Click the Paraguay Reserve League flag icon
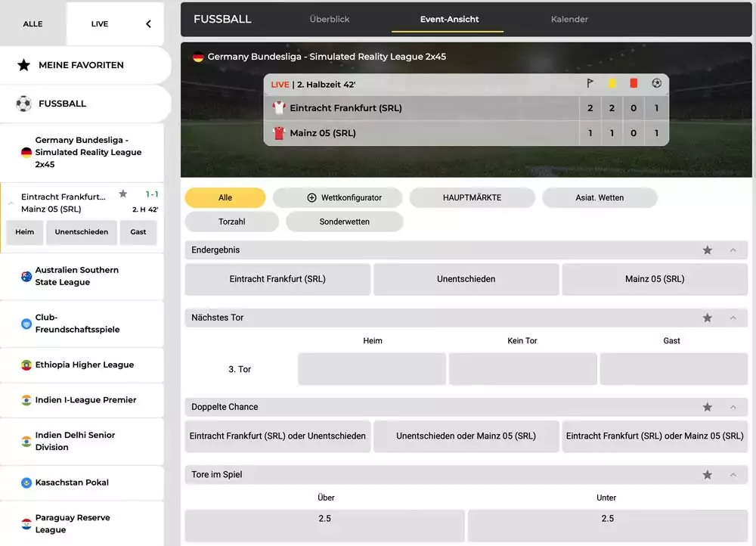The height and width of the screenshot is (546, 756). (x=26, y=524)
